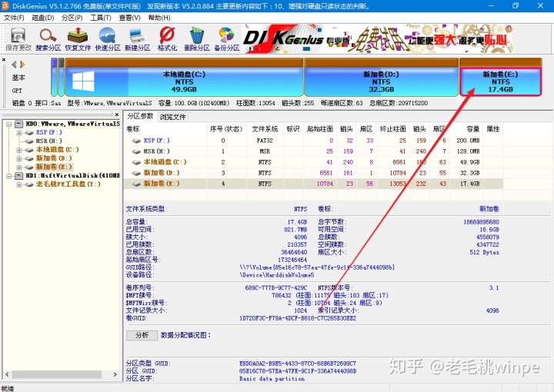Click drive icon of 新加卷 (D:) table row

coord(136,173)
